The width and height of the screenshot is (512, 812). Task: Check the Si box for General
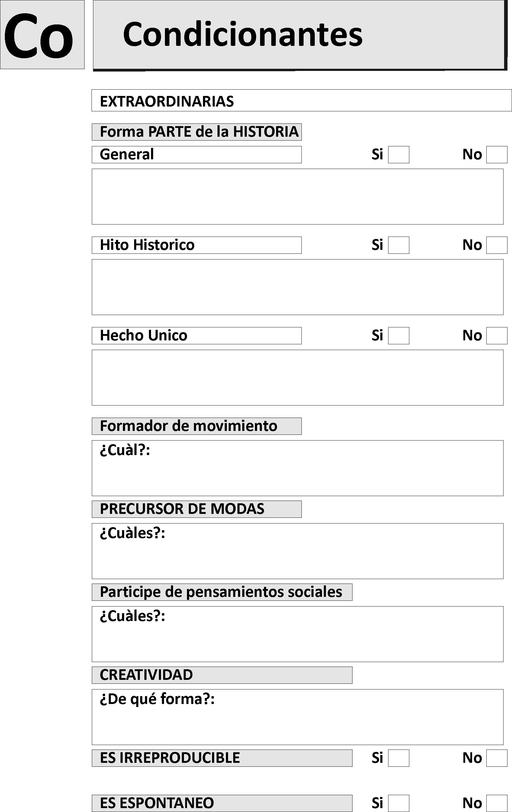tap(399, 154)
